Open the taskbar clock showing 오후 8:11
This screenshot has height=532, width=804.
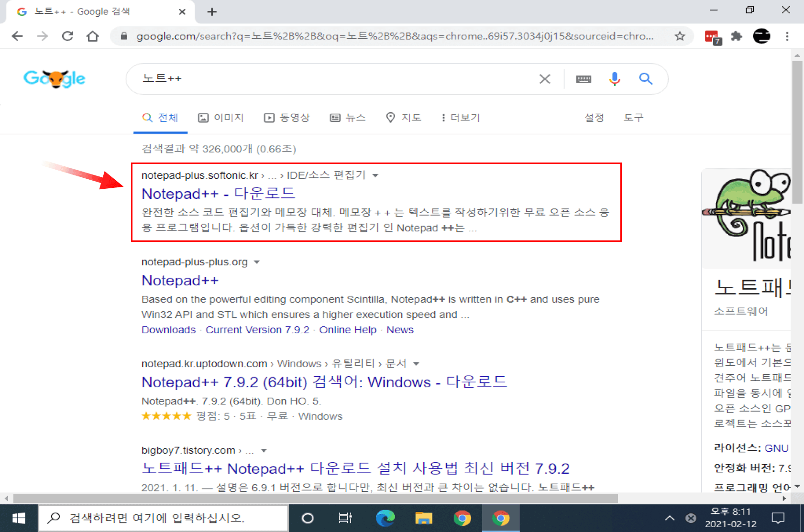(x=731, y=518)
